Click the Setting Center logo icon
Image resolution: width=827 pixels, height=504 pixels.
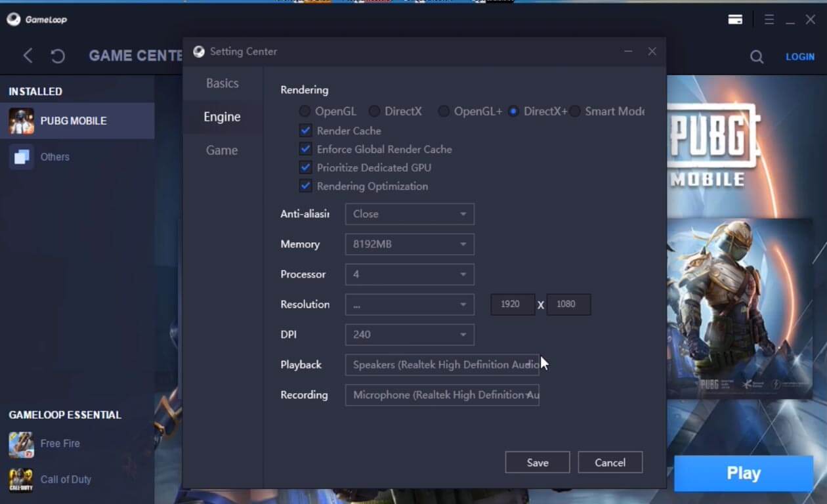(x=199, y=52)
